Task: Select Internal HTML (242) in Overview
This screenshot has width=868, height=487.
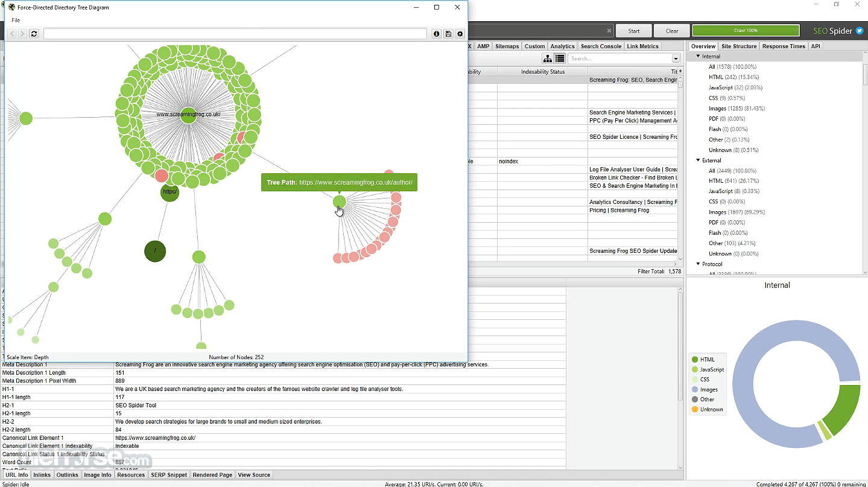Action: tap(733, 77)
